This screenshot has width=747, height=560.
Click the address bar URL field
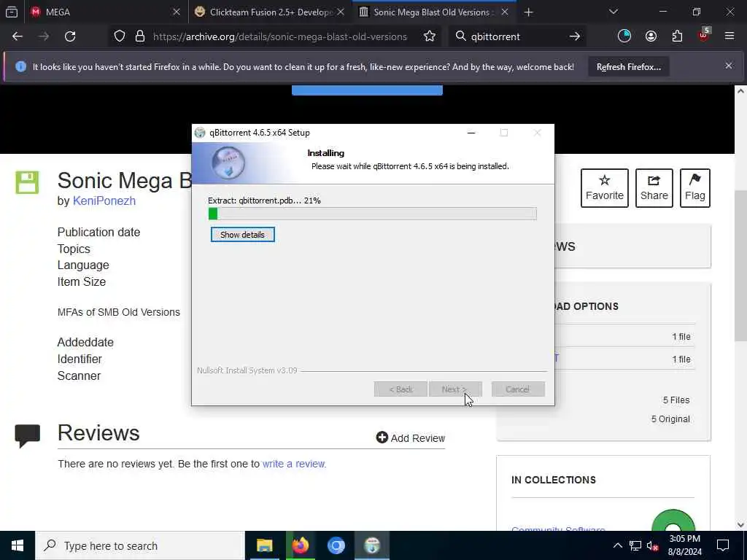tap(279, 36)
